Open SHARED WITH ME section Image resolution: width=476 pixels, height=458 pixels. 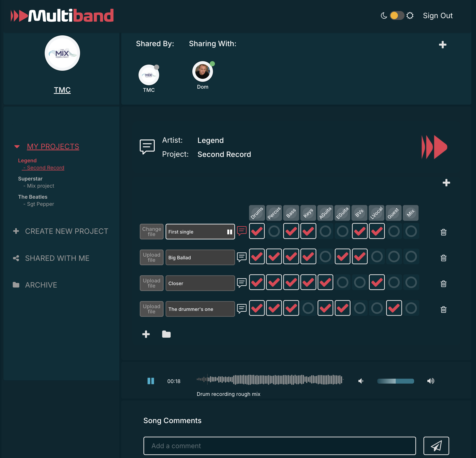tap(57, 258)
